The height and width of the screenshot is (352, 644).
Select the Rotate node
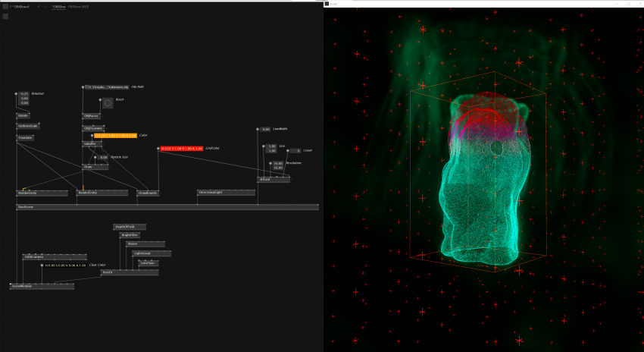(x=23, y=116)
